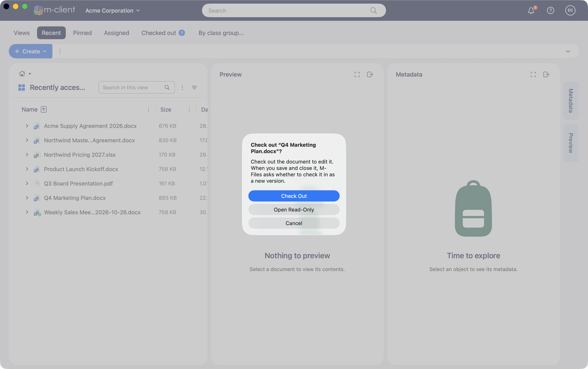Open Size column three-dot options
Screen dimensions: 588x369
189,109
